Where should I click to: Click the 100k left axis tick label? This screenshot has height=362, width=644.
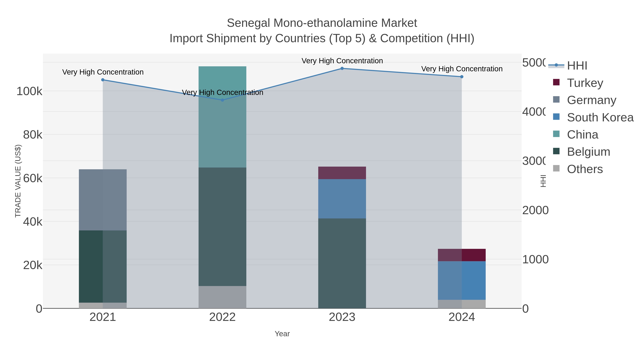coord(29,91)
